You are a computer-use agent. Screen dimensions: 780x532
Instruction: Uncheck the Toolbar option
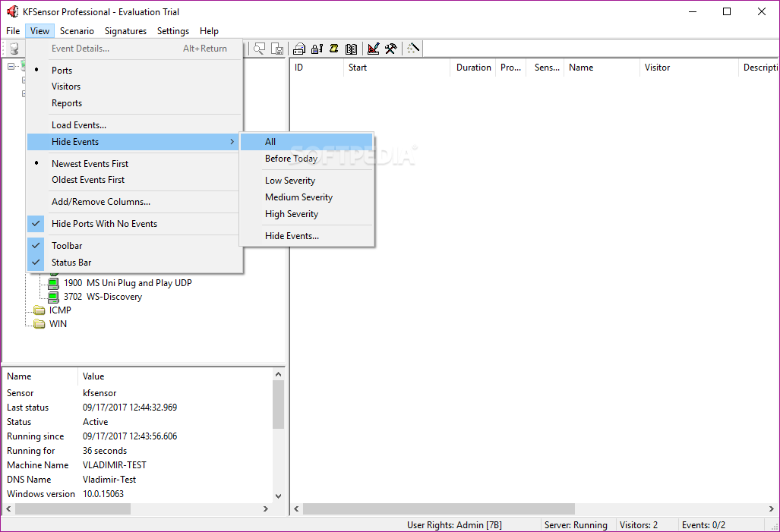coord(134,246)
